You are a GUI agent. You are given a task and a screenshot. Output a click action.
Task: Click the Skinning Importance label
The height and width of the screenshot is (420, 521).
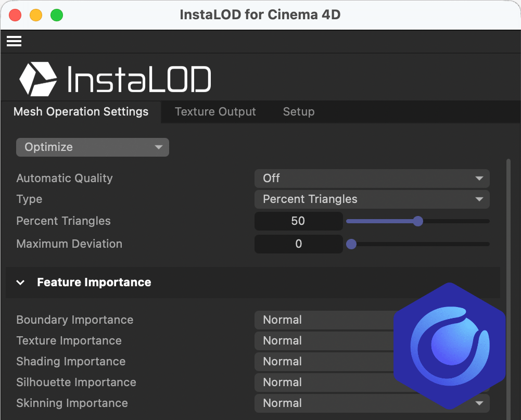coord(72,403)
